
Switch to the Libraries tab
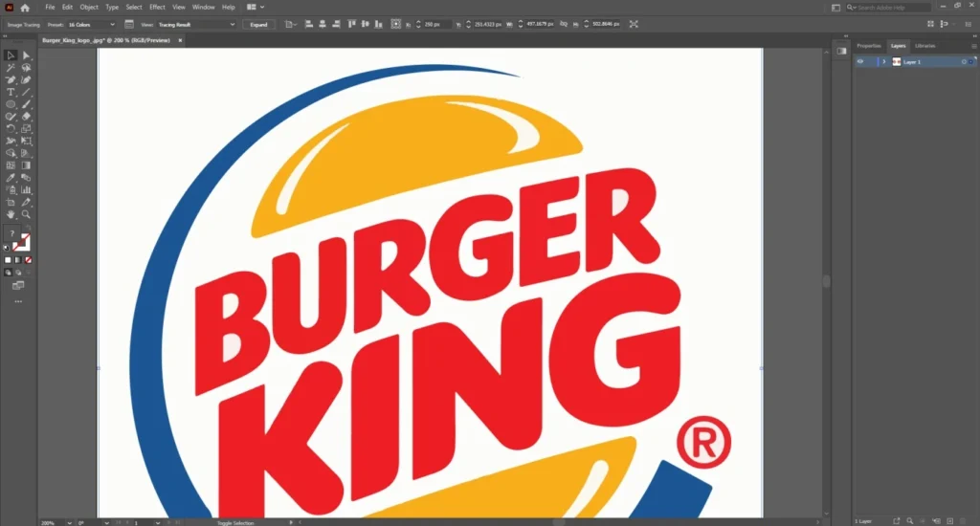pyautogui.click(x=925, y=46)
